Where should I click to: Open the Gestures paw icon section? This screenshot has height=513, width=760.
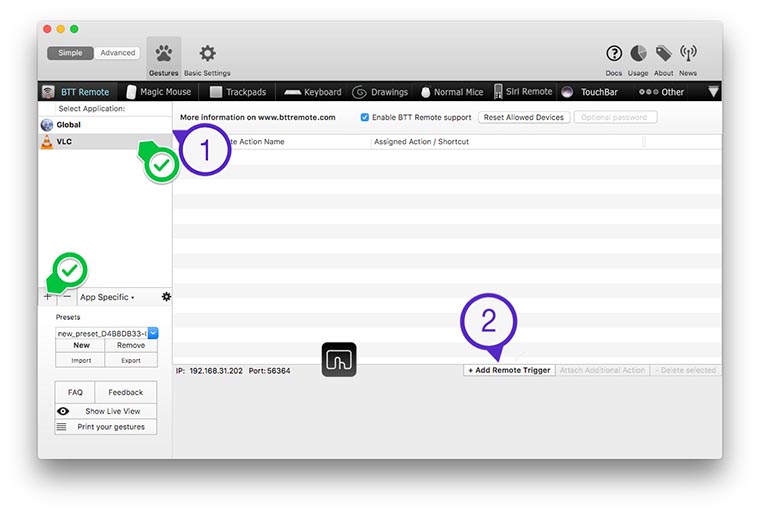pyautogui.click(x=163, y=58)
